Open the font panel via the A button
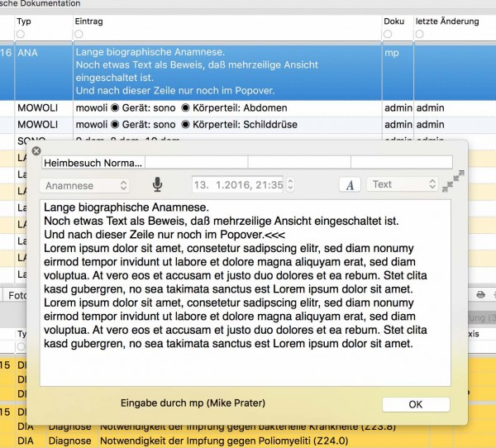Screen dimensions: 496x448 [x=350, y=185]
